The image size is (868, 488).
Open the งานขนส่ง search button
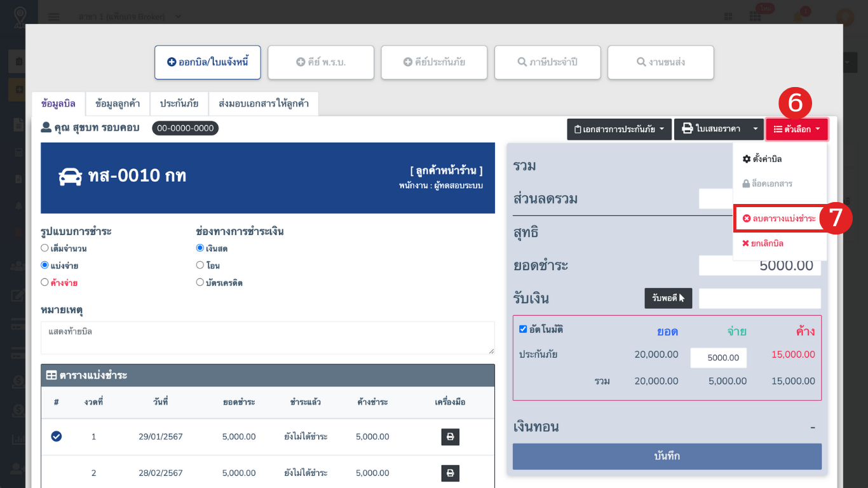click(661, 62)
